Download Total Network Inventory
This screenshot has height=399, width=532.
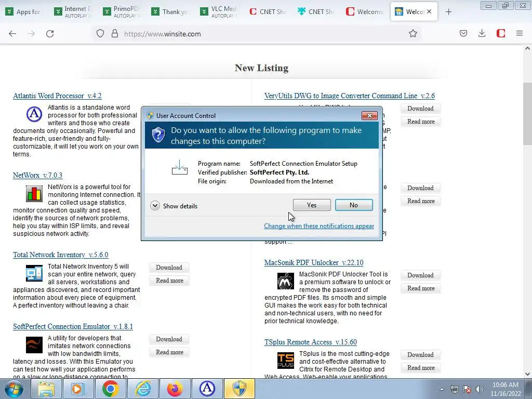[x=169, y=268]
